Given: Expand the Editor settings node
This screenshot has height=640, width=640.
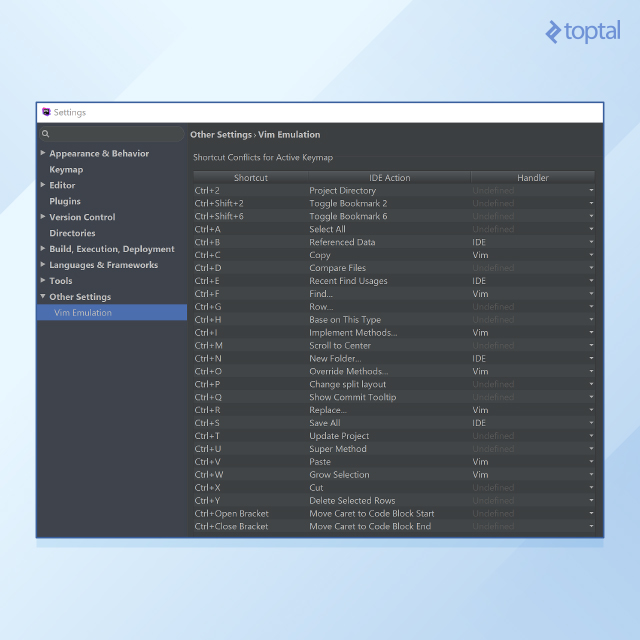Looking at the screenshot, I should [43, 185].
